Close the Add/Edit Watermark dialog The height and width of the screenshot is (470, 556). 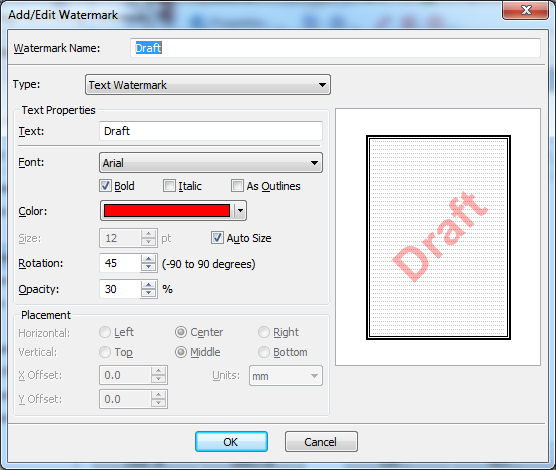click(526, 10)
